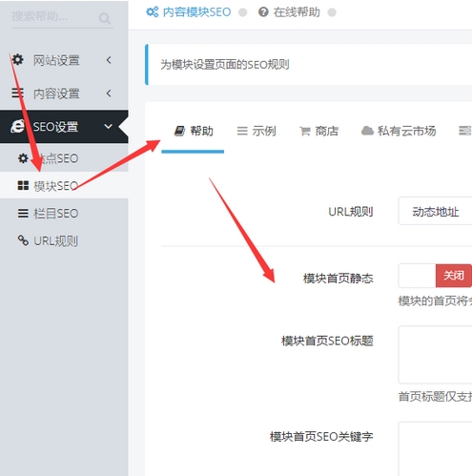The image size is (472, 476).
Task: Expand the 内容设置 menu chevron
Action: pyautogui.click(x=109, y=93)
